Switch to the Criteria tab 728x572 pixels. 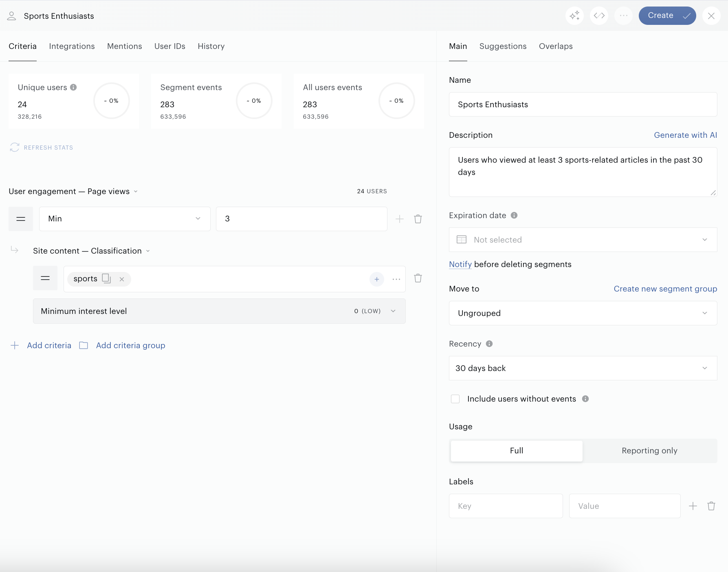[22, 46]
